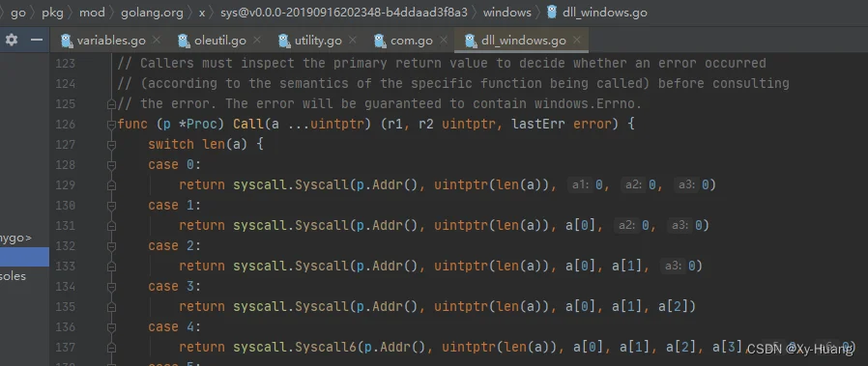
Task: Click the windows folder in breadcrumb
Action: 507,13
